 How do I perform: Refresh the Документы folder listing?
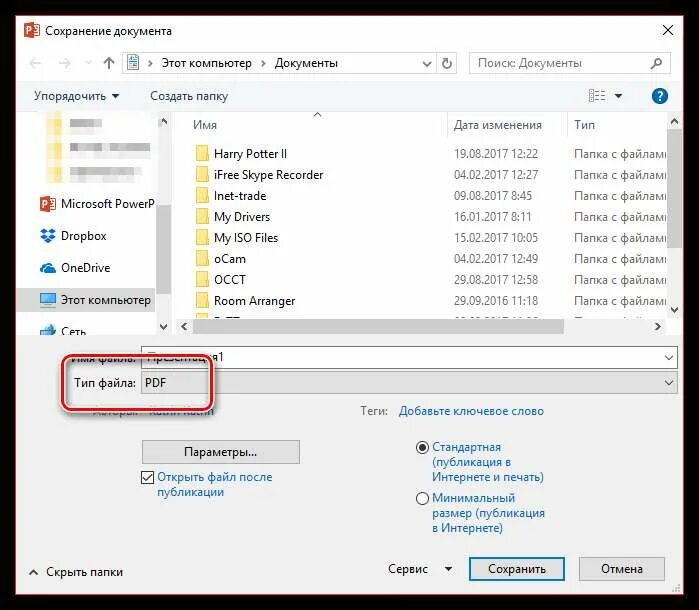pyautogui.click(x=447, y=63)
